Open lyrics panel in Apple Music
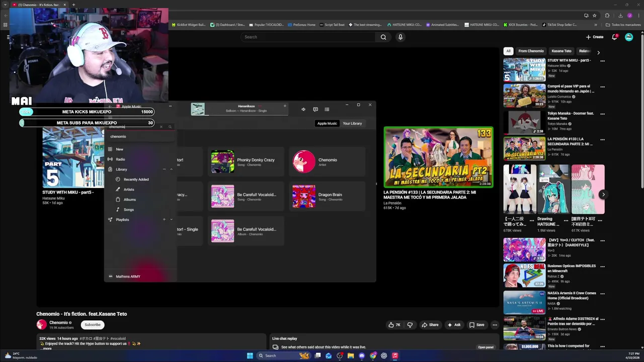This screenshot has height=362, width=644. click(315, 109)
